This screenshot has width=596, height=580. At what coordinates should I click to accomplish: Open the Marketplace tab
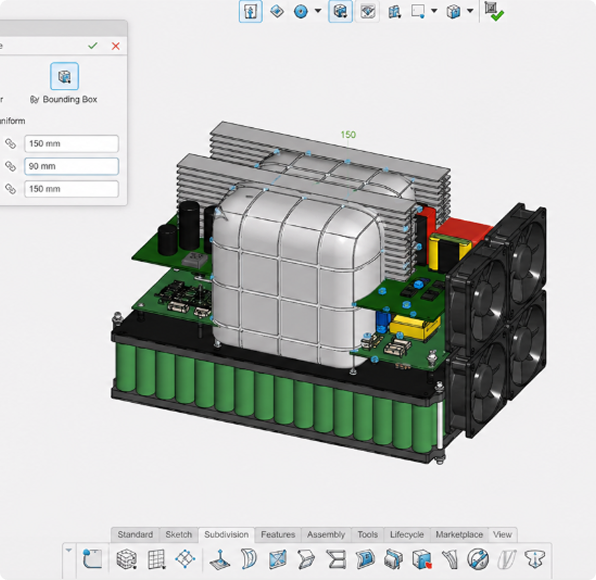(x=459, y=535)
